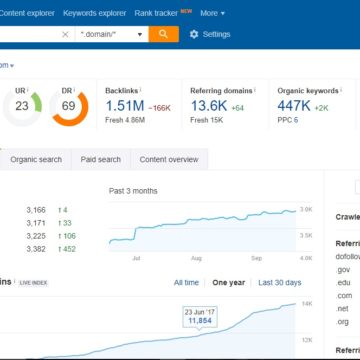
Task: Expand the More menu in top navigation
Action: (212, 13)
